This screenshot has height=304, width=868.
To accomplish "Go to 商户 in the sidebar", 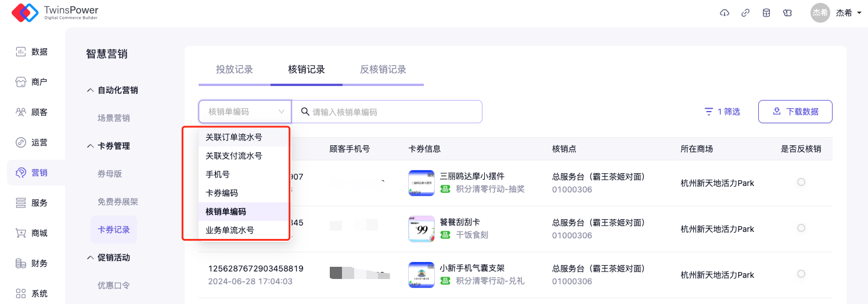I will [32, 82].
